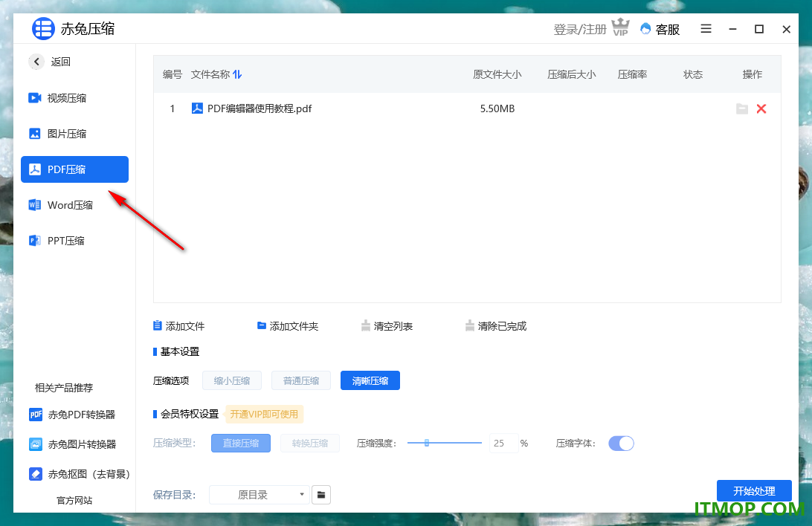Adjust the 压缩强度 slider handle
The image size is (812, 526).
[x=427, y=443]
